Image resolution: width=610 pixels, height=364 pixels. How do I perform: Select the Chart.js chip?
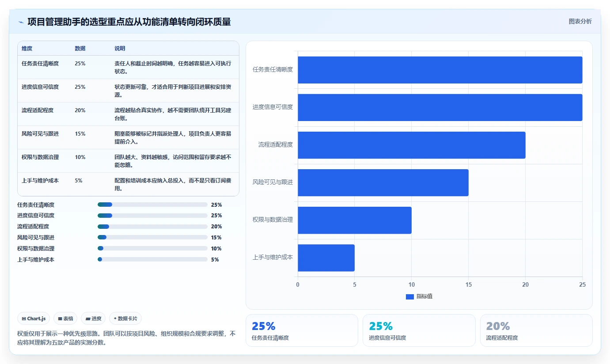tap(34, 318)
